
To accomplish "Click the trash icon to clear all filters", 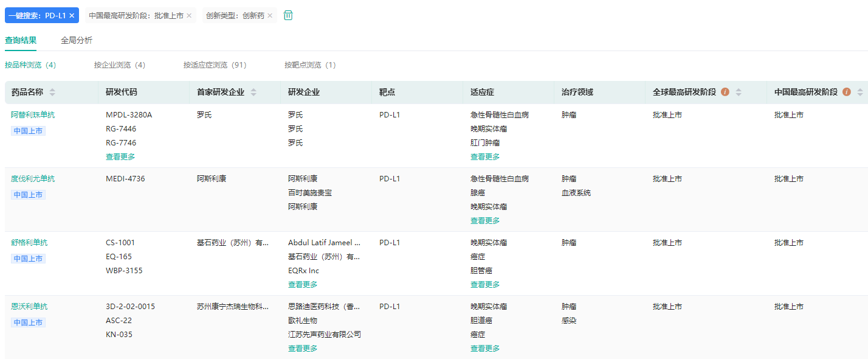I will [288, 15].
